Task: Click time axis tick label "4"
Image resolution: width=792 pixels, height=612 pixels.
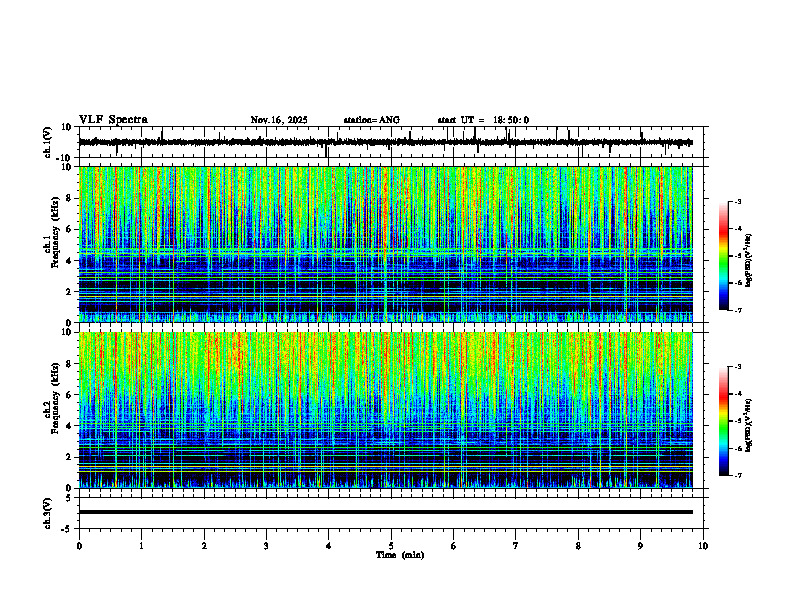Action: 329,546
